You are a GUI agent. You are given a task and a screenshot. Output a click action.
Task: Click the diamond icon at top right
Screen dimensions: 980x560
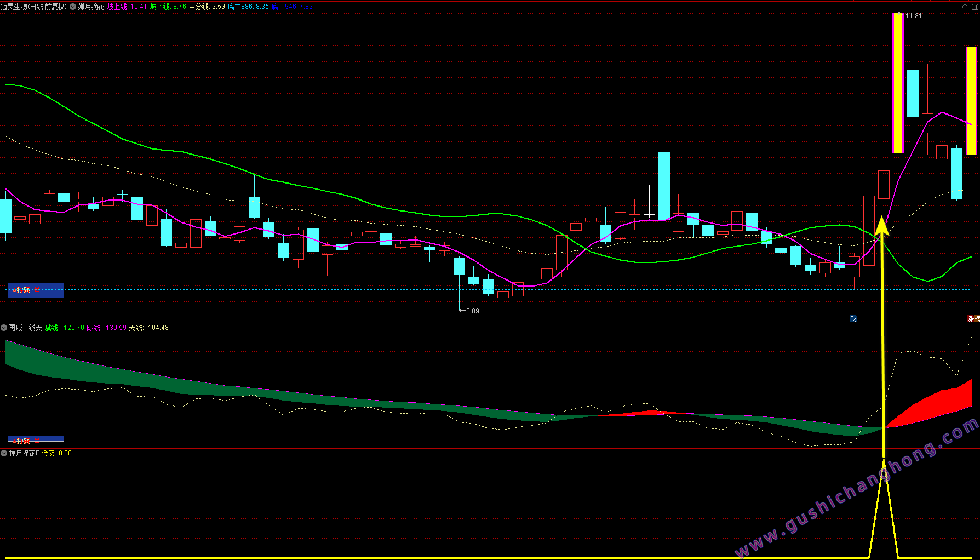(965, 7)
